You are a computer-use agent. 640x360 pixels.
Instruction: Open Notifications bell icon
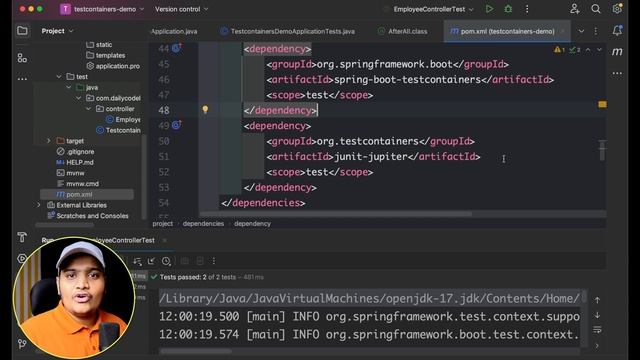(x=617, y=31)
